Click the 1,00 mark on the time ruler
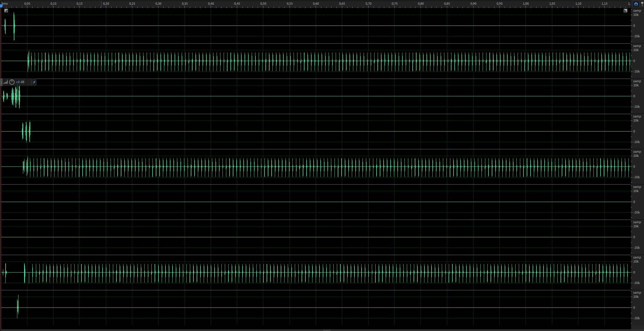The width and height of the screenshot is (644, 331). pos(526,4)
